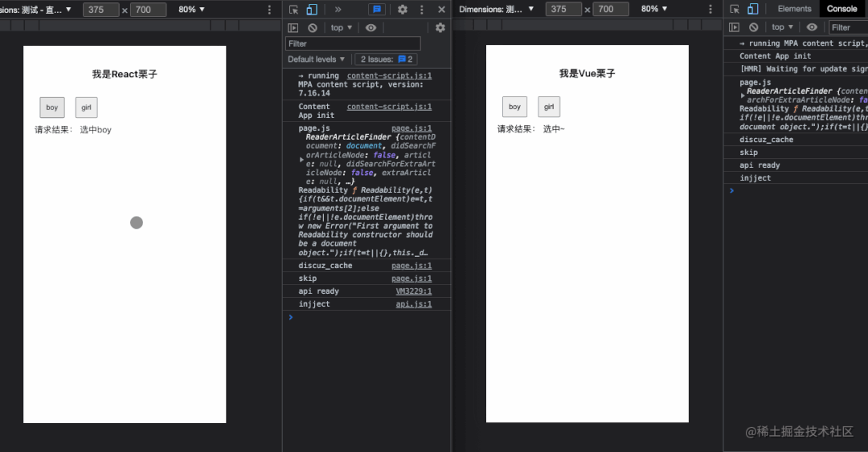The height and width of the screenshot is (452, 868).
Task: Click skip log in right console
Action: tap(748, 153)
